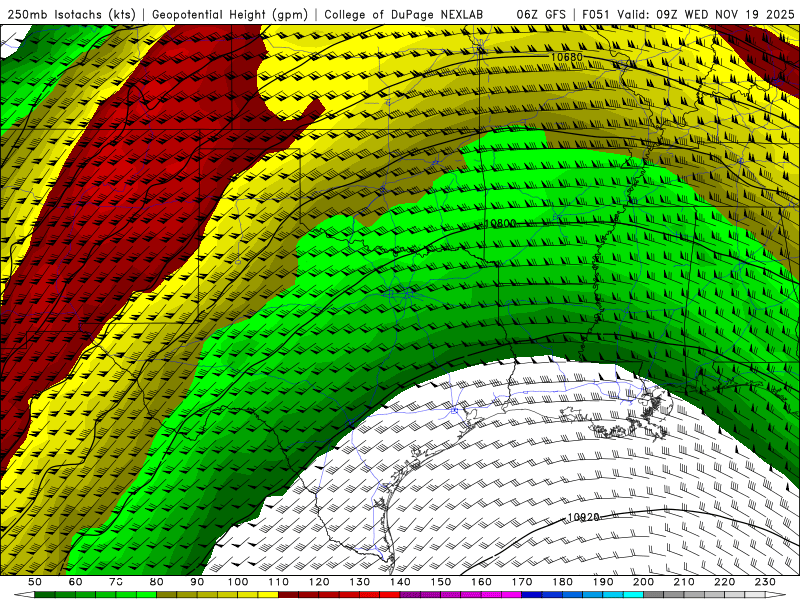Click the 150 value on the color scale
The width and height of the screenshot is (800, 600).
tap(441, 582)
